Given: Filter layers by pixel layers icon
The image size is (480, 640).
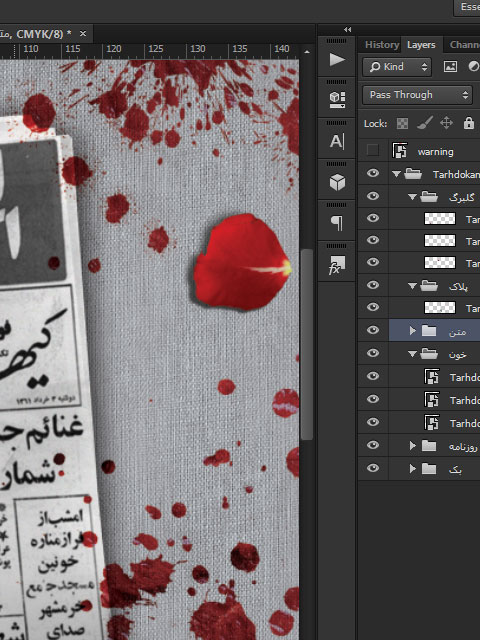Looking at the screenshot, I should [450, 66].
